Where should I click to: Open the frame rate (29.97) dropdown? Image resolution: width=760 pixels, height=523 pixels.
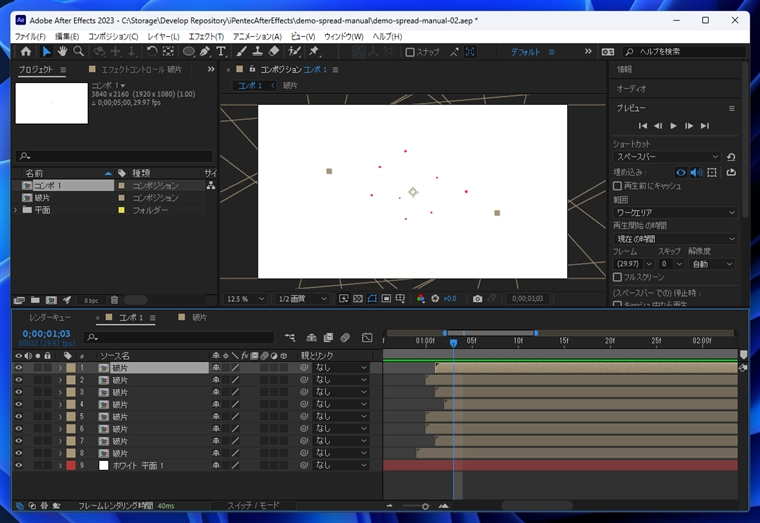tap(633, 264)
